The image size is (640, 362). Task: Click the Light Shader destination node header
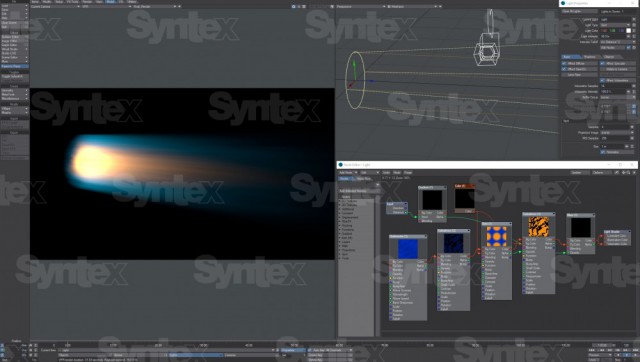coord(617,232)
